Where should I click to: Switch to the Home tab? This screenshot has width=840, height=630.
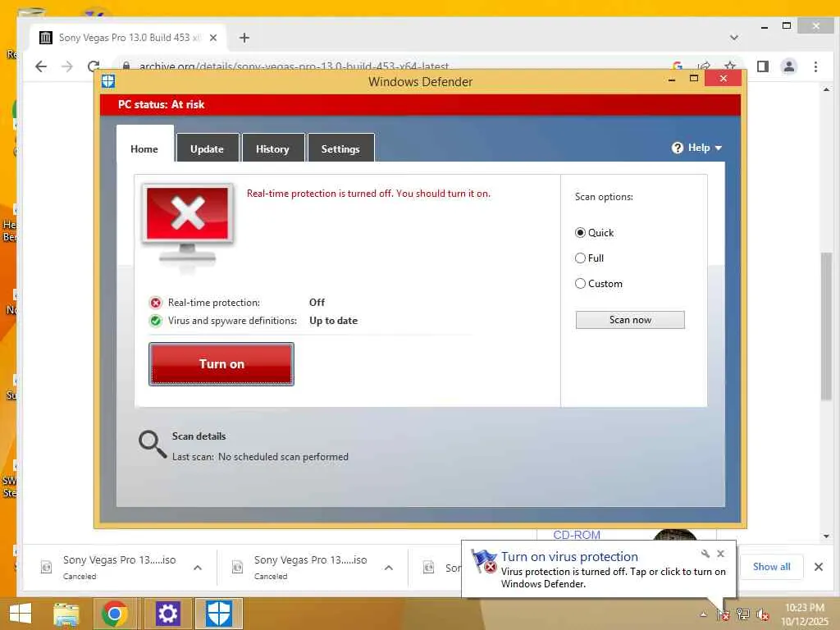144,148
